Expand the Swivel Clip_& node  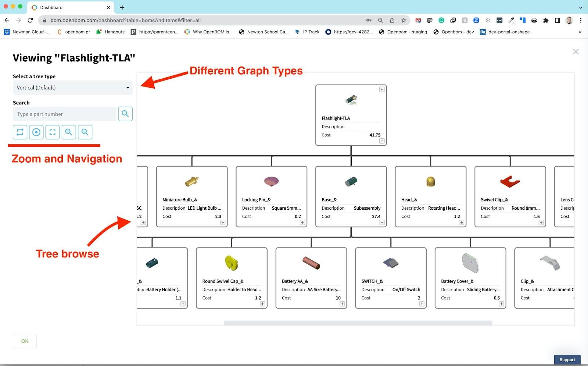[541, 223]
